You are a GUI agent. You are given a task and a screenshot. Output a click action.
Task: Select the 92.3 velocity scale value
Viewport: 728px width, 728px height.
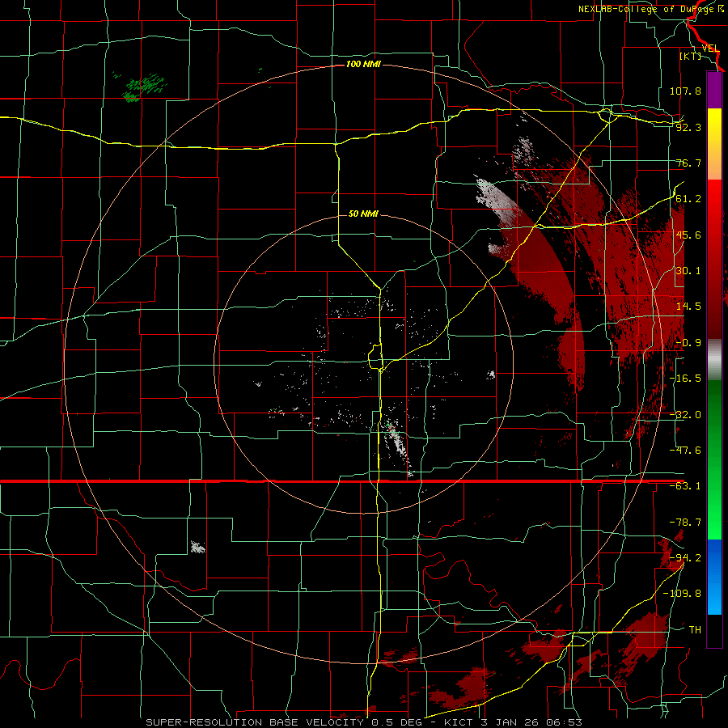pyautogui.click(x=688, y=127)
